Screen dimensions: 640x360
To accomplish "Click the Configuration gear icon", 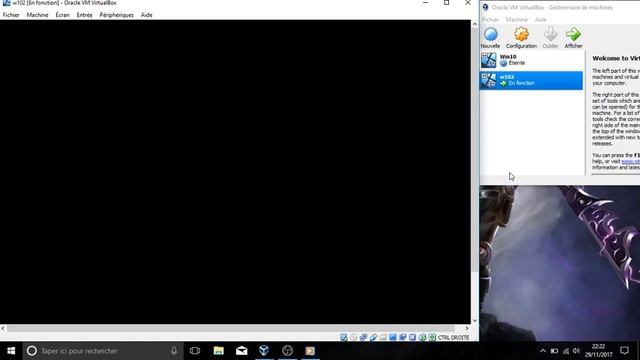I will pyautogui.click(x=521, y=35).
